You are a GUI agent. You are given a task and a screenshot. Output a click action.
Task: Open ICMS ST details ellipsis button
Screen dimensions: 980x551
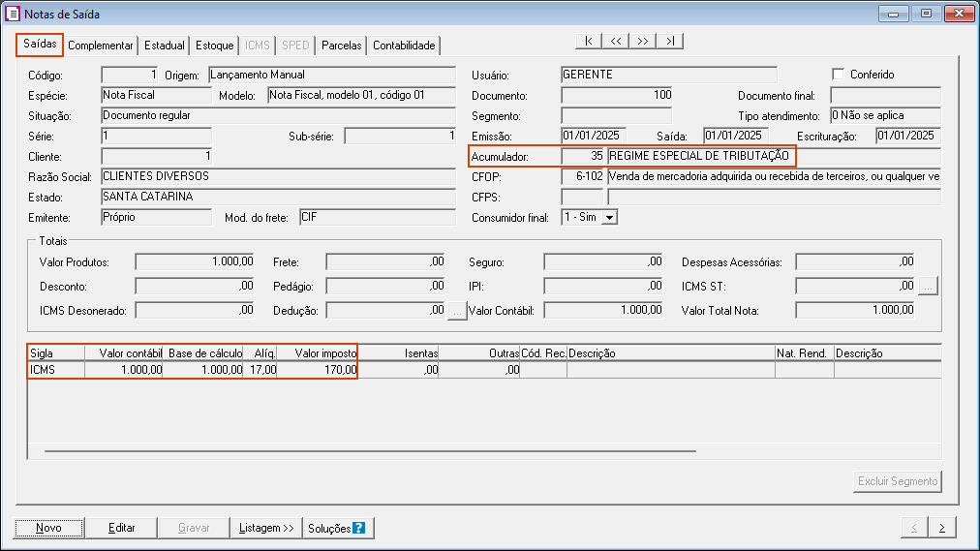click(x=928, y=286)
